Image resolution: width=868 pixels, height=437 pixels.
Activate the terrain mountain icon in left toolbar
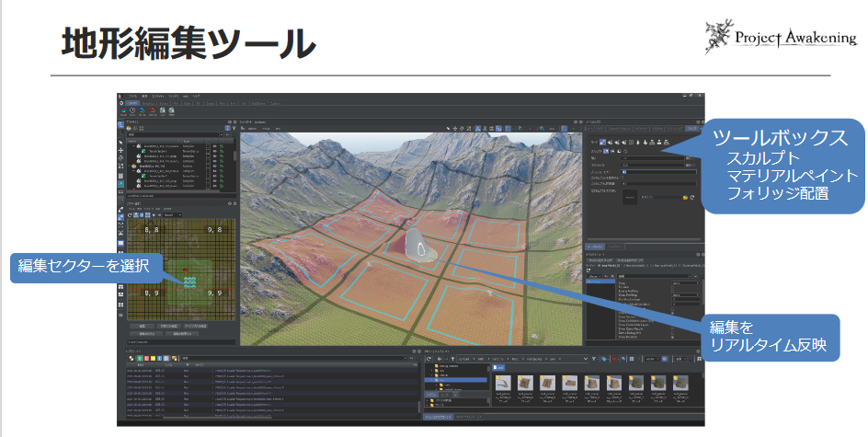(120, 184)
